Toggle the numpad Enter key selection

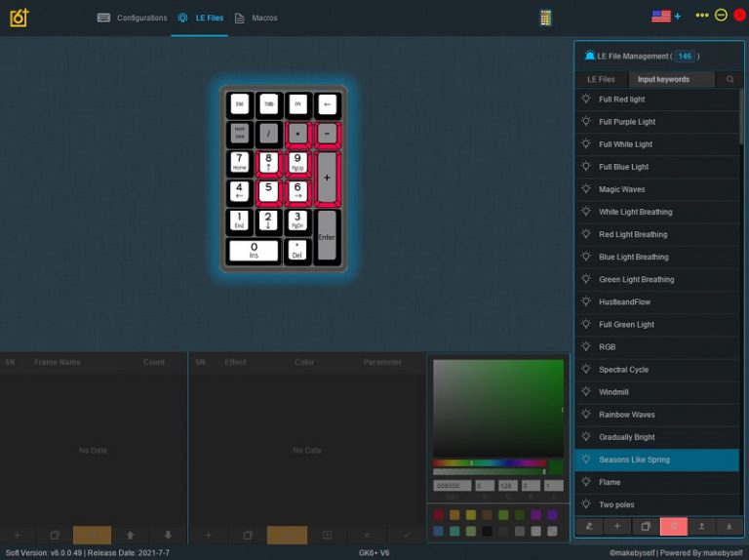pyautogui.click(x=326, y=235)
